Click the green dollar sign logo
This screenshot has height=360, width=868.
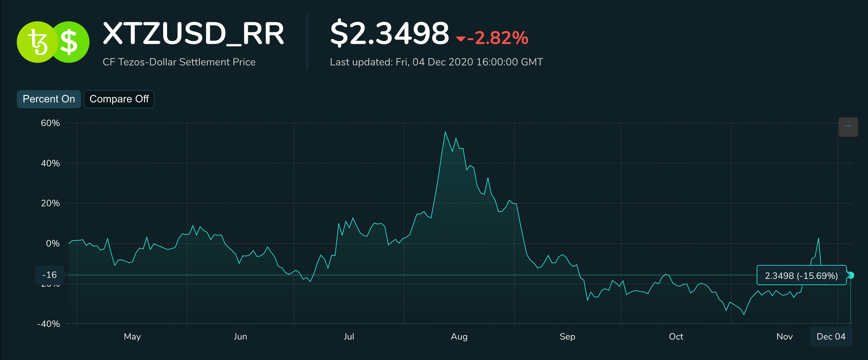tap(70, 42)
